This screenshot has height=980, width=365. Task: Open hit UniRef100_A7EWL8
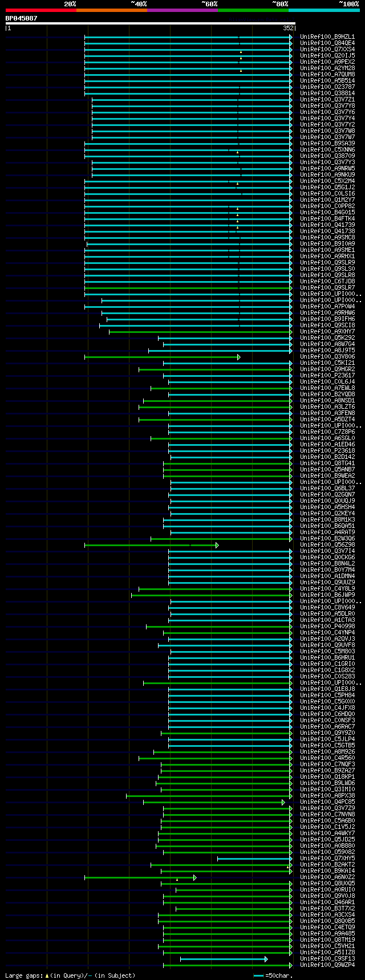click(x=327, y=388)
